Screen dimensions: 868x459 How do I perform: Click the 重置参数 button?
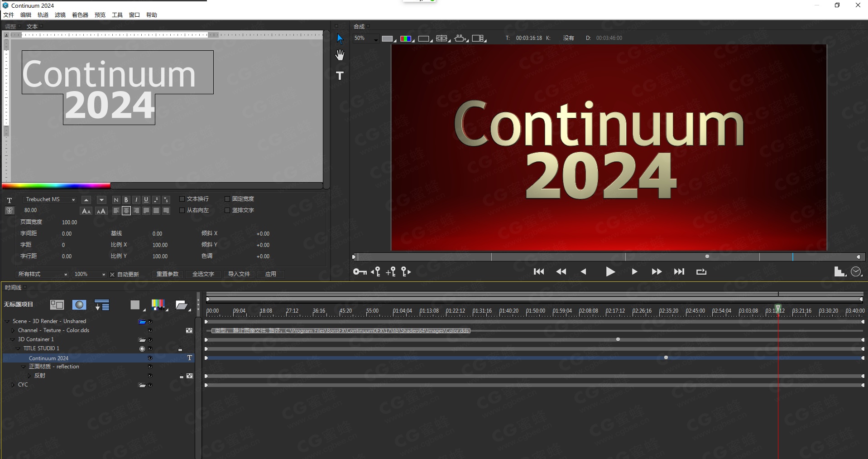click(168, 274)
